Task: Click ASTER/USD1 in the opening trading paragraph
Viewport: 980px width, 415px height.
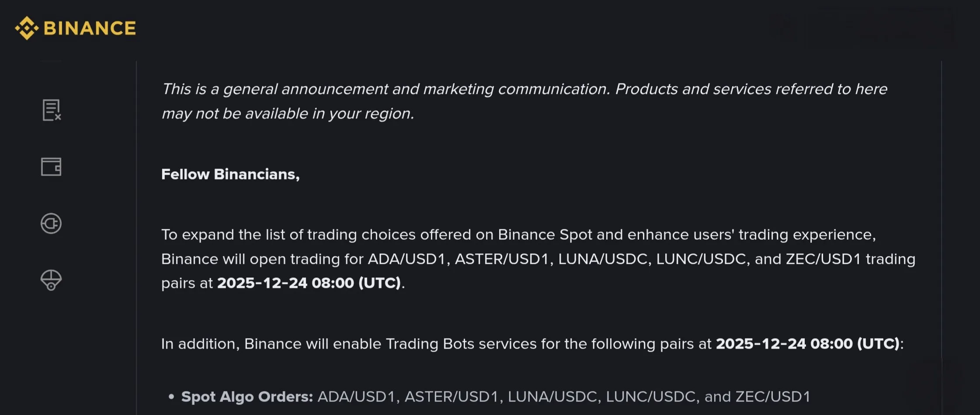Action: click(501, 259)
